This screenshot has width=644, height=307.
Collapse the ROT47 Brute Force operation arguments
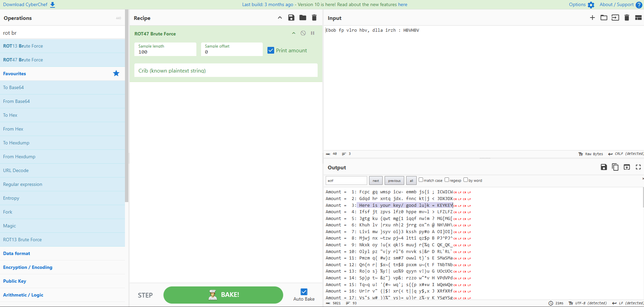[x=294, y=33]
